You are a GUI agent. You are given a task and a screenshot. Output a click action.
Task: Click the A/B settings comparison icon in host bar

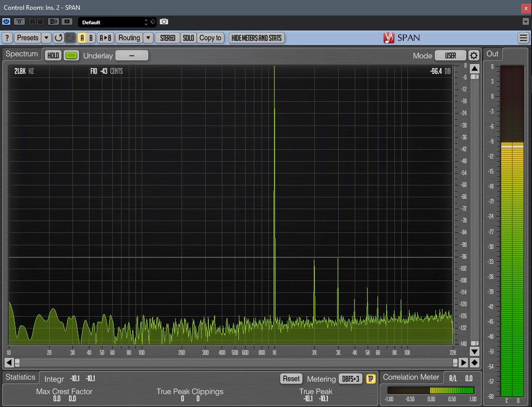tap(53, 22)
